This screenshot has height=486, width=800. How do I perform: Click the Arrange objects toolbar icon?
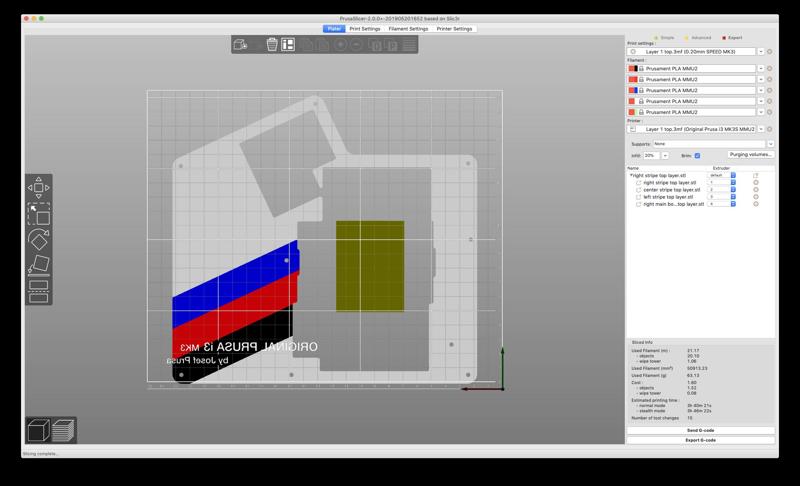(288, 45)
